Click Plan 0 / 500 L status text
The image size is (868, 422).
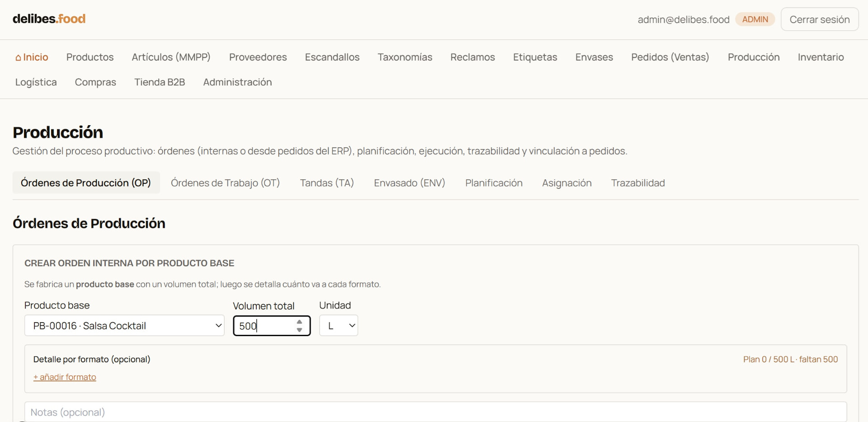[790, 359]
